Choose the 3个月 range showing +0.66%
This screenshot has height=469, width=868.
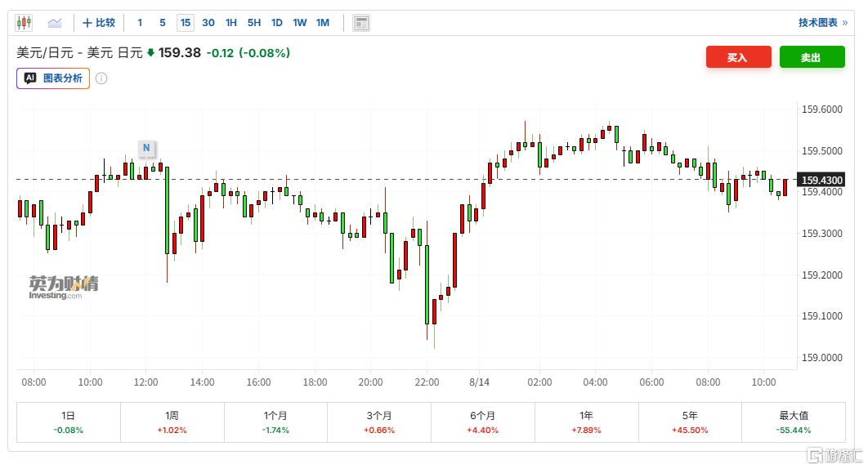point(379,422)
